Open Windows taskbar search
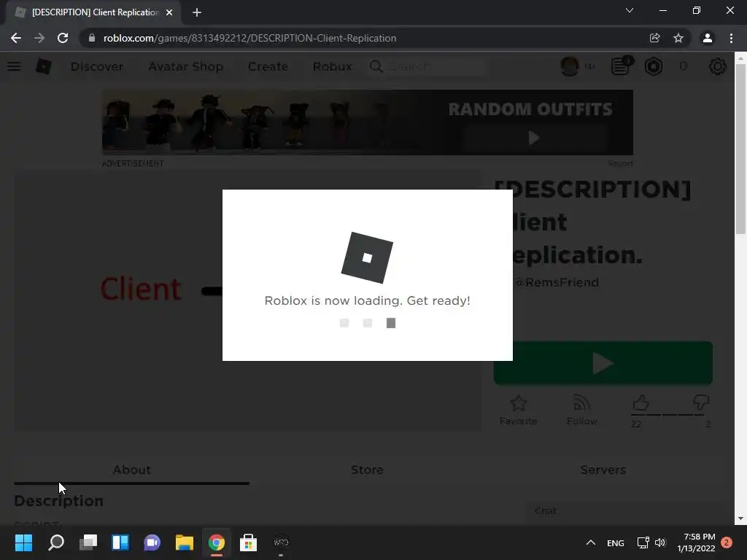 point(55,542)
